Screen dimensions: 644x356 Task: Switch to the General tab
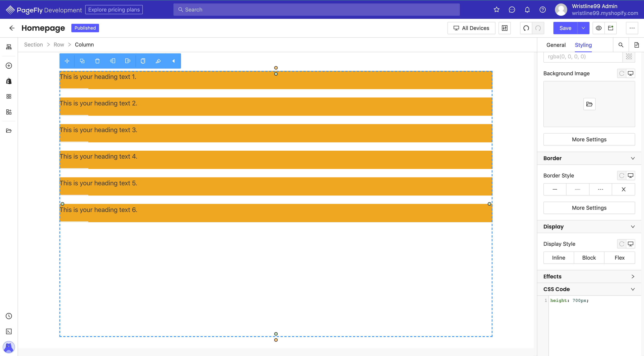(x=556, y=45)
